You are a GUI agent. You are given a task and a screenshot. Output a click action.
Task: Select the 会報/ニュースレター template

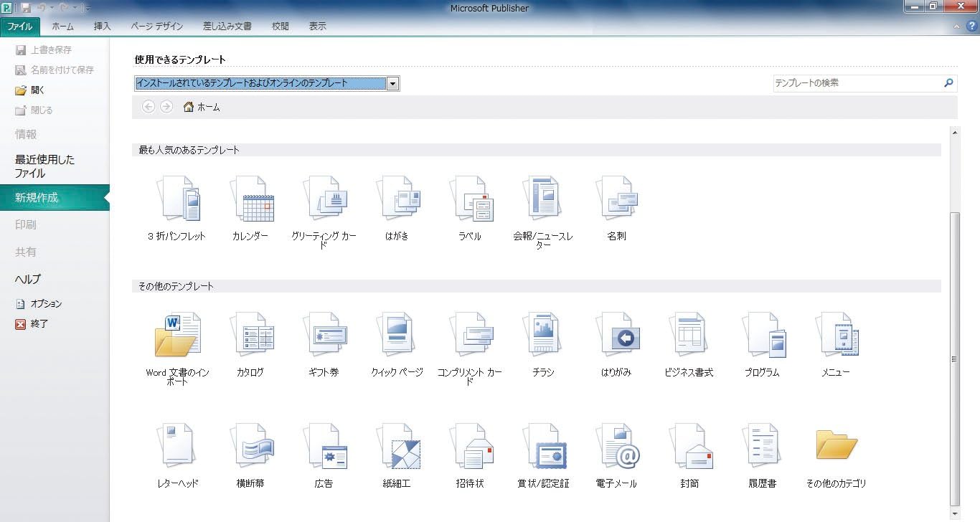[543, 197]
